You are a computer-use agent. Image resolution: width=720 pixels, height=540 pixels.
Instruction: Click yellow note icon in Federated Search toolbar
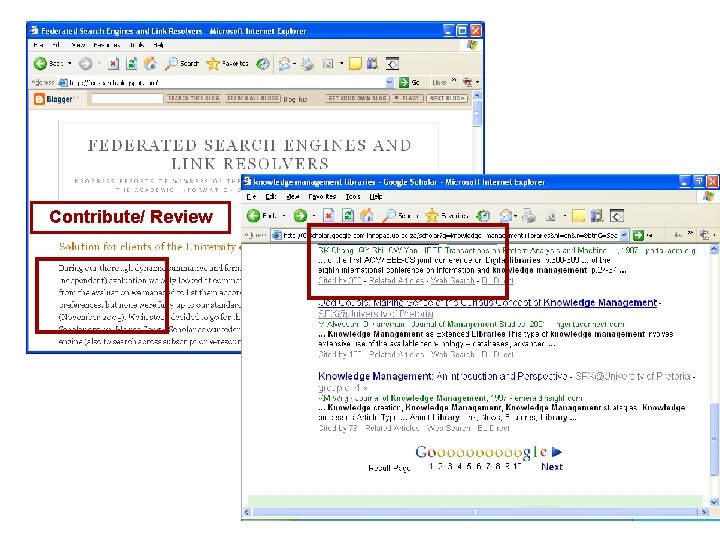tap(355, 63)
